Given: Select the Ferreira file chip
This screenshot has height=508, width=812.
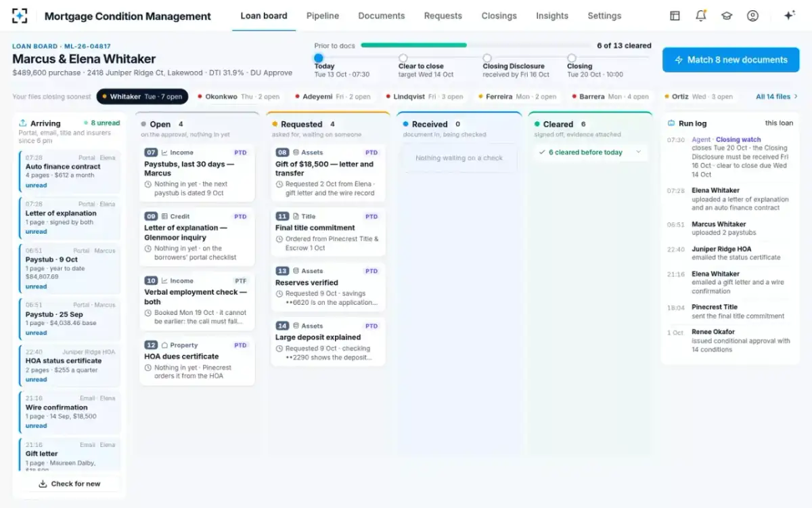Looking at the screenshot, I should [x=518, y=97].
